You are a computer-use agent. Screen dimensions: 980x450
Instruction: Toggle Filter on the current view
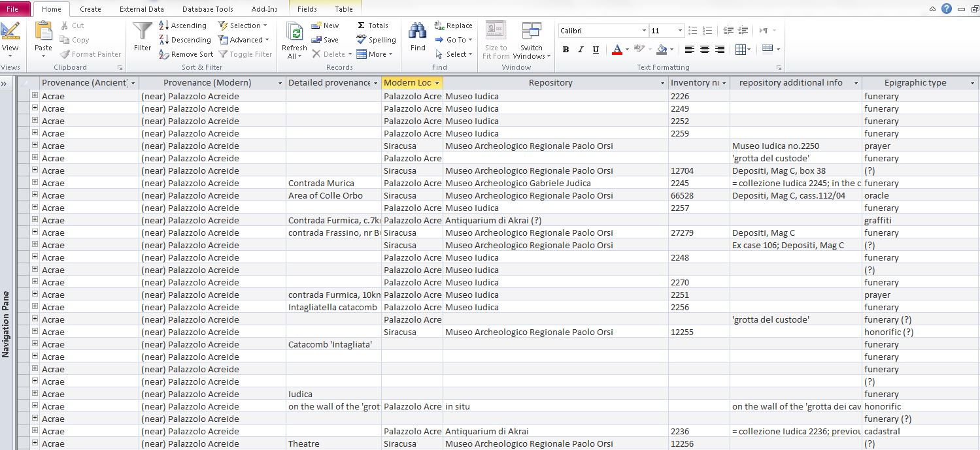[x=246, y=54]
